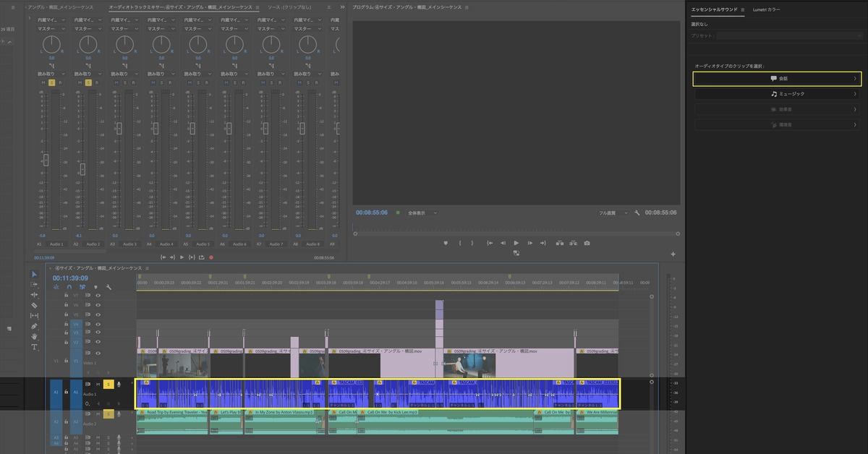868x454 pixels.
Task: Click a pan knob in the Audio Track Mixer
Action: click(x=51, y=45)
